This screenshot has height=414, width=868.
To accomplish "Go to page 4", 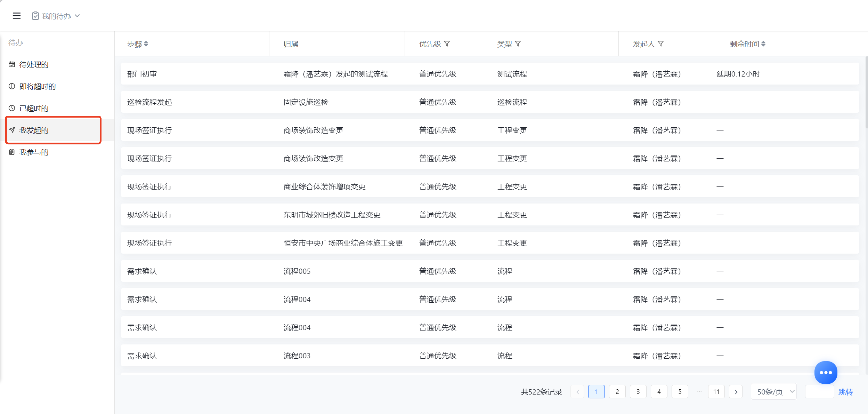I will point(659,392).
